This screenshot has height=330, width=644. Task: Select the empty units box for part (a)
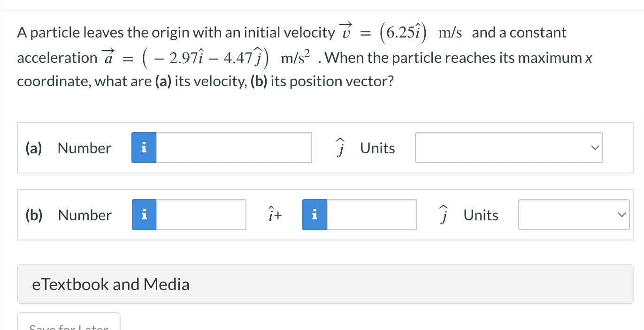(509, 148)
